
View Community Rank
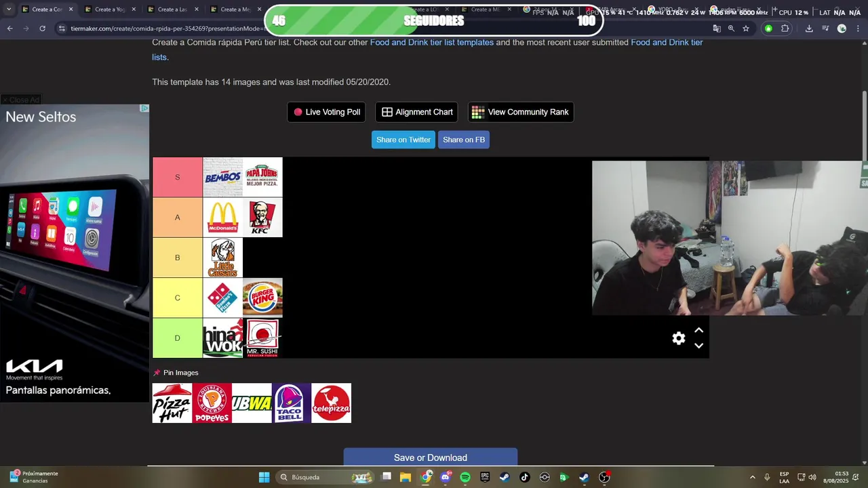point(521,112)
